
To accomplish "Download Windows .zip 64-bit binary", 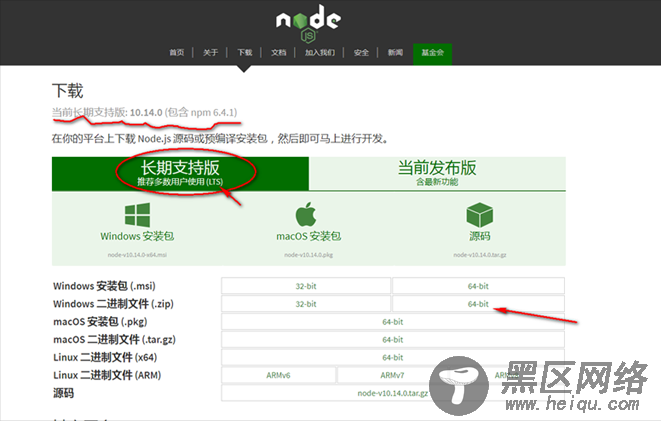I will pyautogui.click(x=478, y=304).
